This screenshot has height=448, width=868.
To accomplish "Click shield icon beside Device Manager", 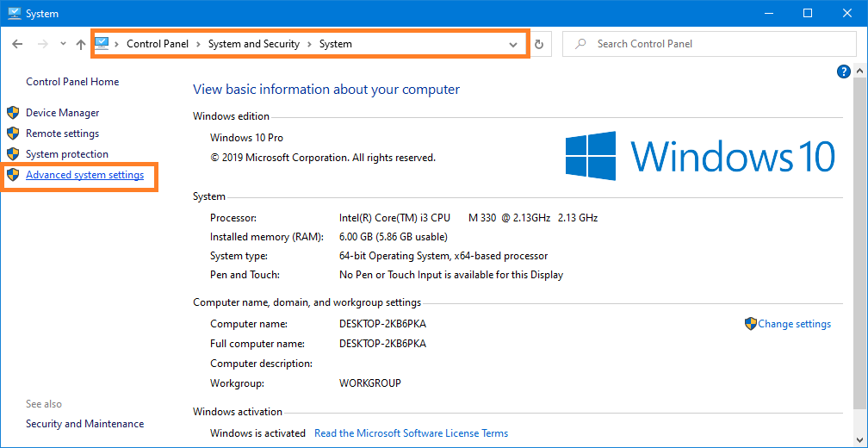I will tap(13, 113).
